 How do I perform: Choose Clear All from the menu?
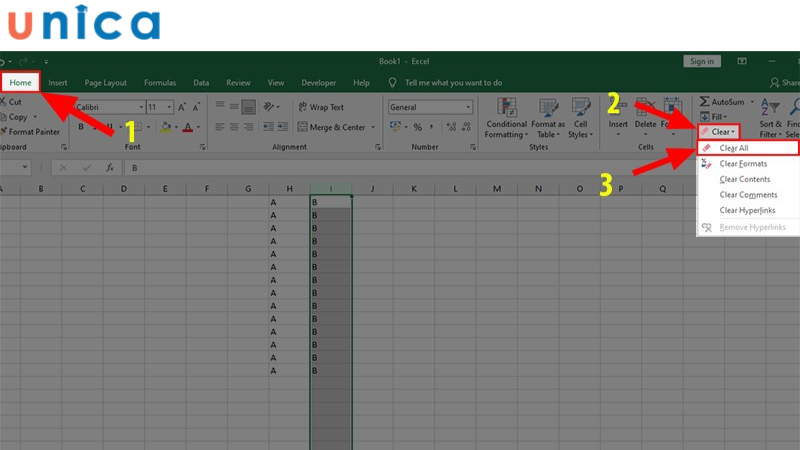747,148
